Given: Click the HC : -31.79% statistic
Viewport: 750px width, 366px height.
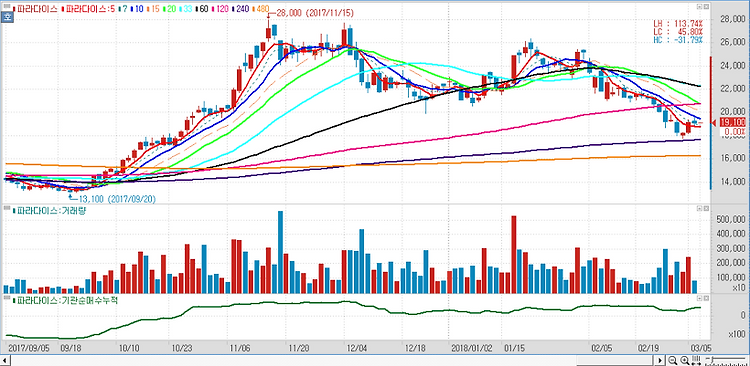Looking at the screenshot, I should (678, 39).
